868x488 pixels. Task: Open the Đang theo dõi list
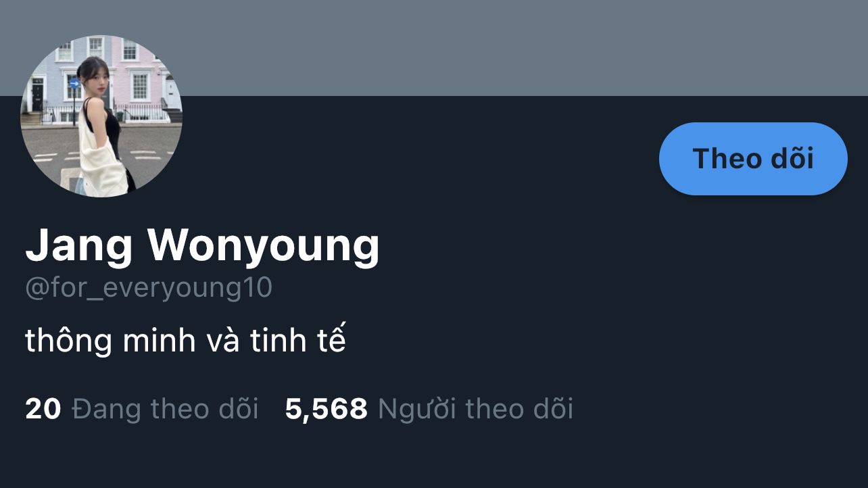(x=165, y=409)
